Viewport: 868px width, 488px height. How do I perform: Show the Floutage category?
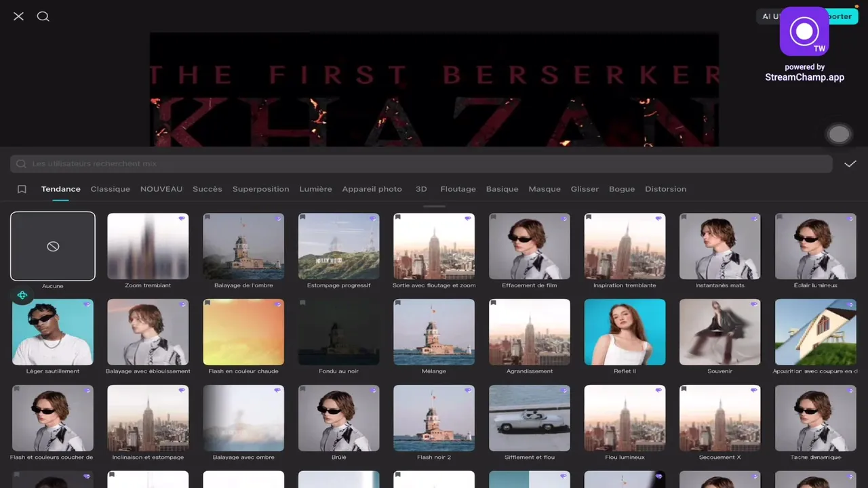point(458,189)
